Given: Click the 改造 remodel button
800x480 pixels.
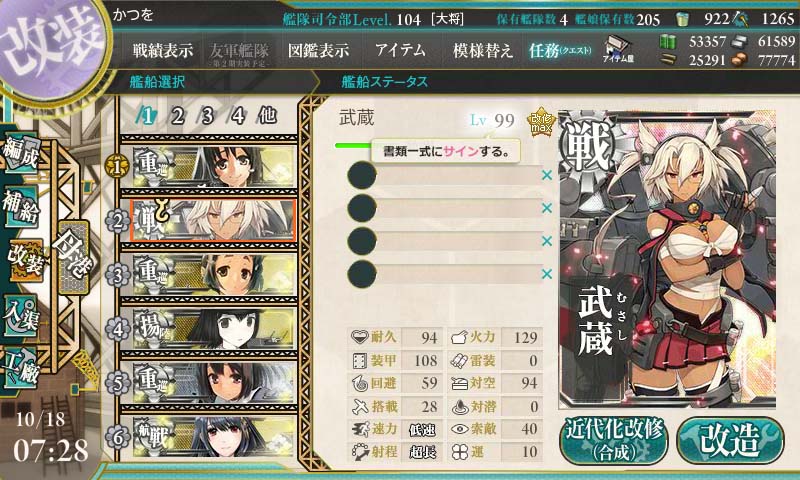Looking at the screenshot, I should (x=730, y=440).
